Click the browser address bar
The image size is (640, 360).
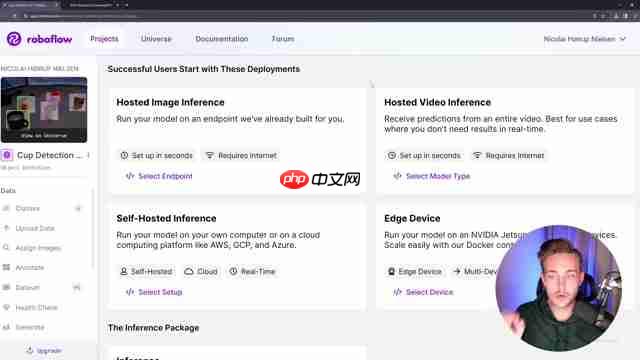286,16
